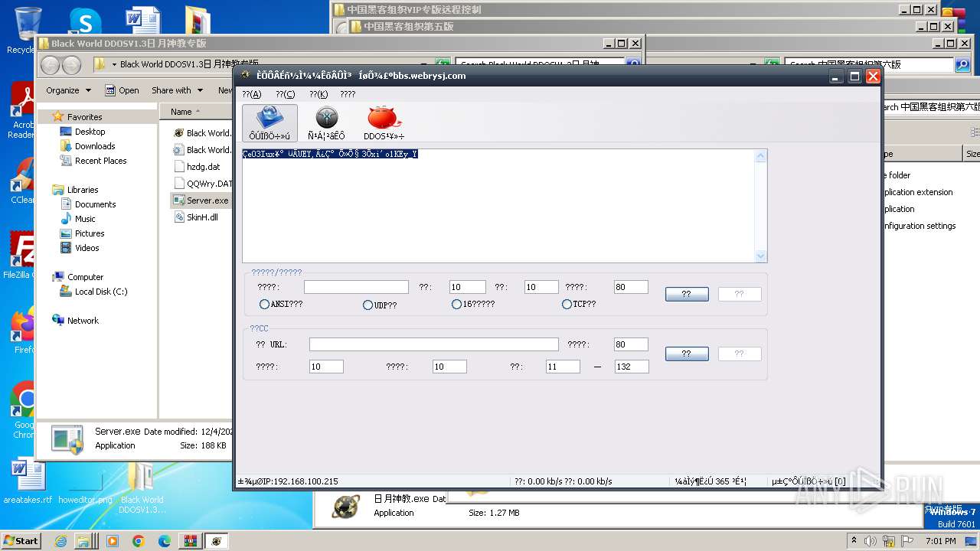Click the first field showing 10 in top group

(x=467, y=287)
